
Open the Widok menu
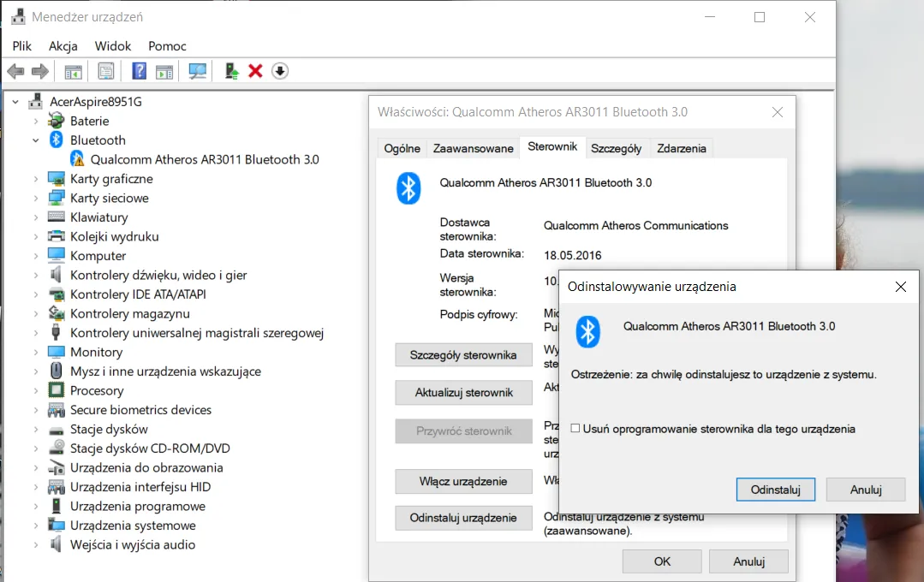pos(113,46)
